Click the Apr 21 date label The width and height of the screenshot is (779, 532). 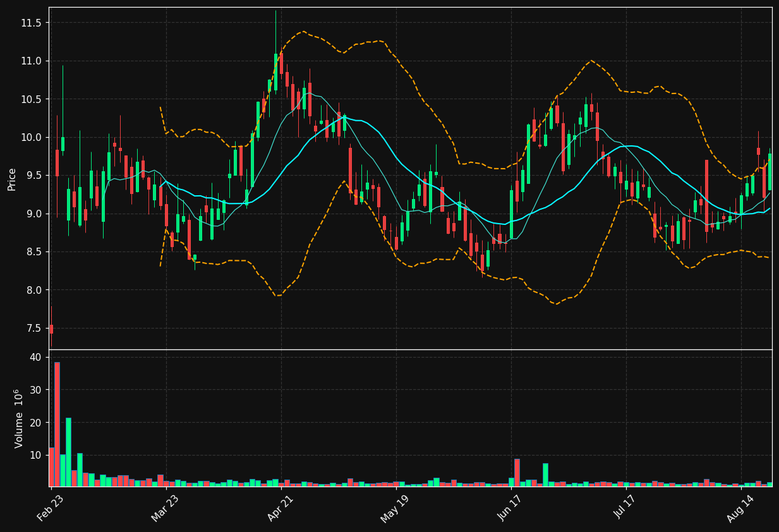click(x=281, y=508)
